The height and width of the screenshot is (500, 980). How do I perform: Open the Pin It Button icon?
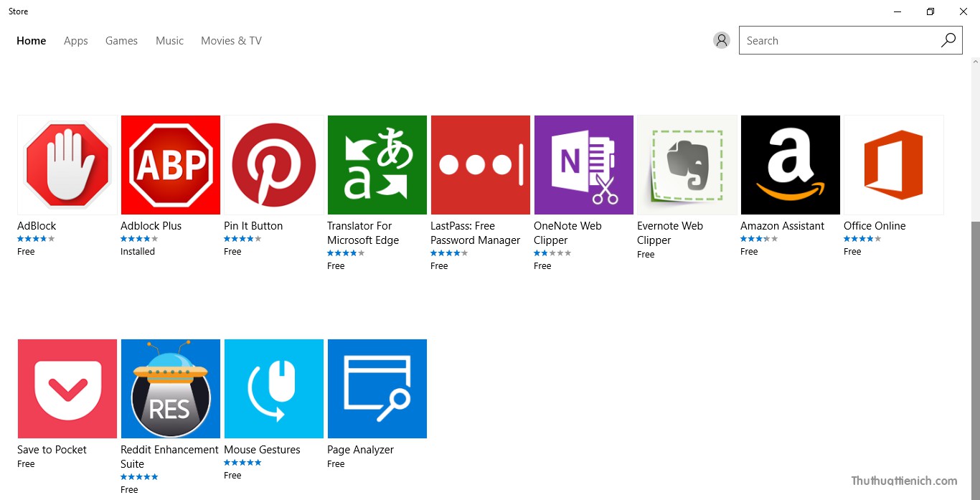pos(274,165)
